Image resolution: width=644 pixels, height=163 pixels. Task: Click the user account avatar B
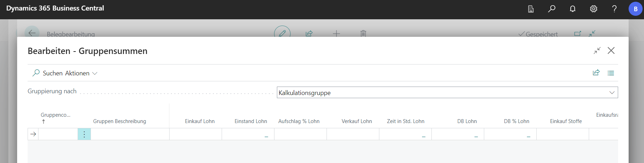635,9
